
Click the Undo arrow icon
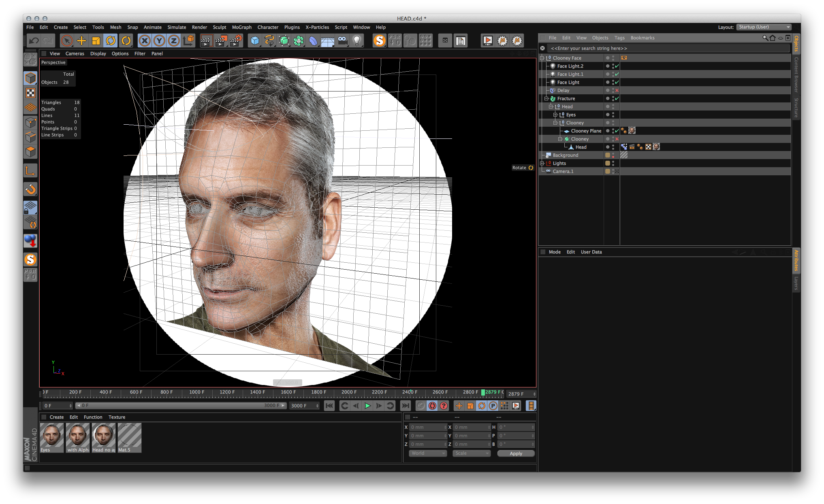point(34,40)
